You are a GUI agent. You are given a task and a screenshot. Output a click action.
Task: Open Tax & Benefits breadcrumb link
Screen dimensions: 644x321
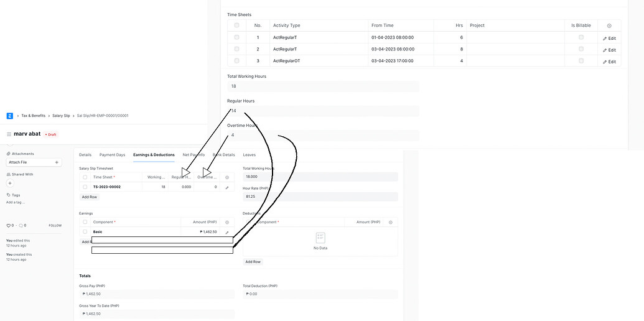(x=33, y=116)
